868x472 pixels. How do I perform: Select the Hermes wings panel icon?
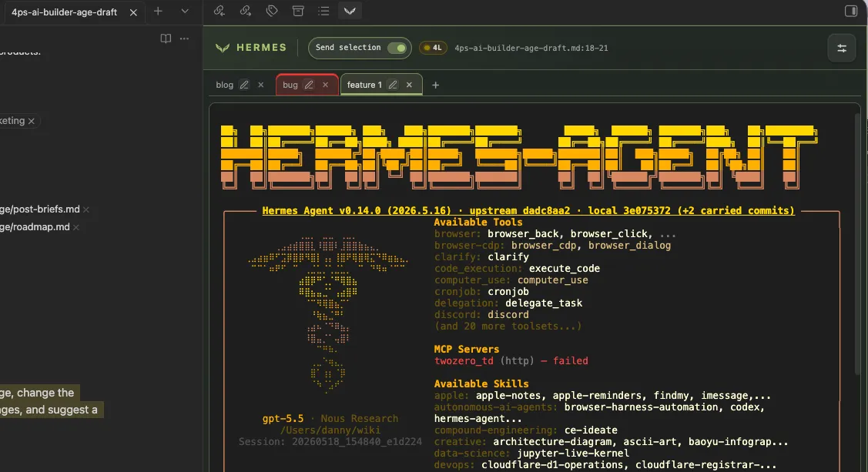[x=350, y=11]
